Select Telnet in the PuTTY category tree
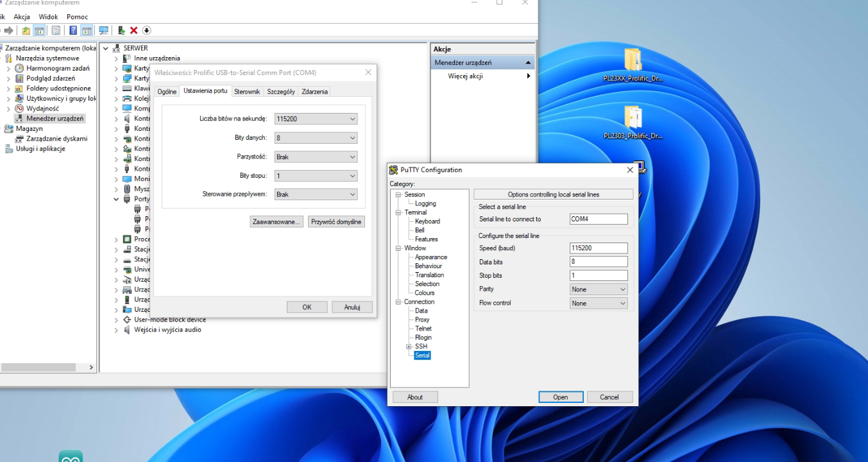Viewport: 868px width, 462px height. pyautogui.click(x=423, y=329)
